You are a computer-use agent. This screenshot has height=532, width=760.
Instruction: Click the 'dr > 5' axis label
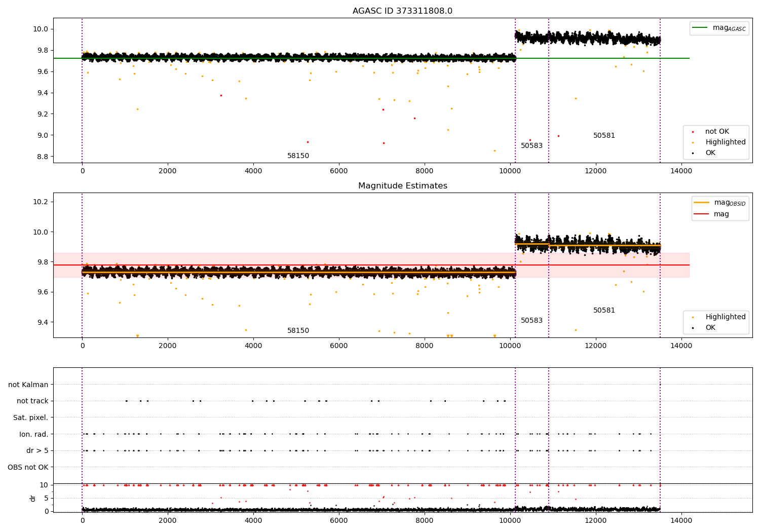coord(37,451)
